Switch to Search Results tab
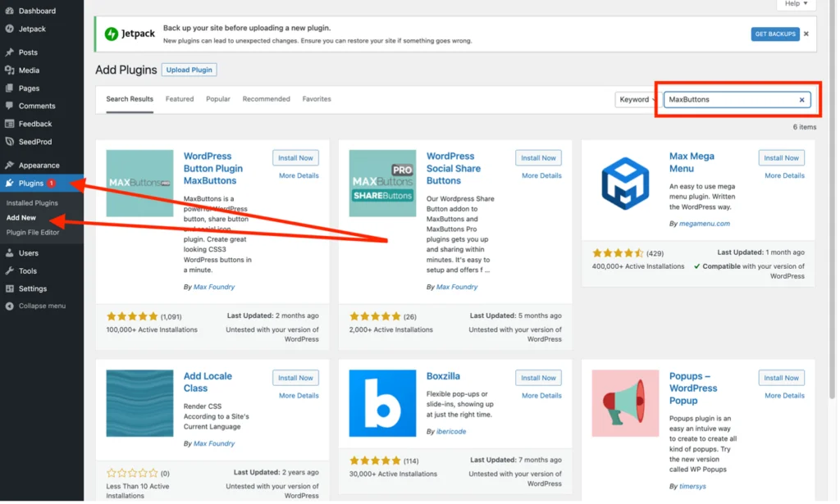The image size is (840, 504). 130,99
